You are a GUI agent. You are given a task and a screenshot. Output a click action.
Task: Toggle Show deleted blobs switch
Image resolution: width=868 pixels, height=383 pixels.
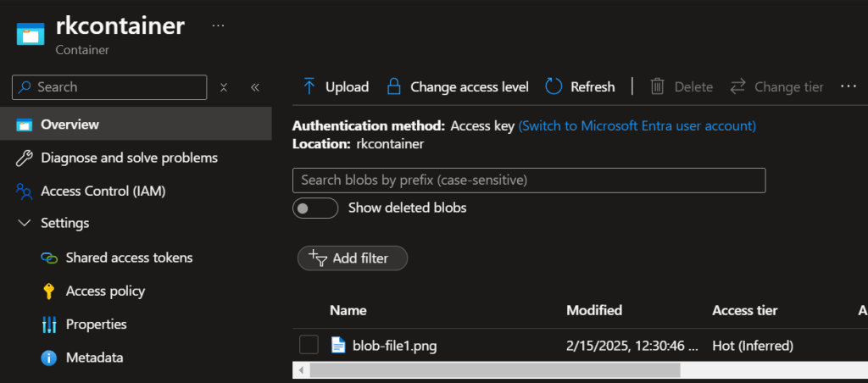tap(315, 208)
